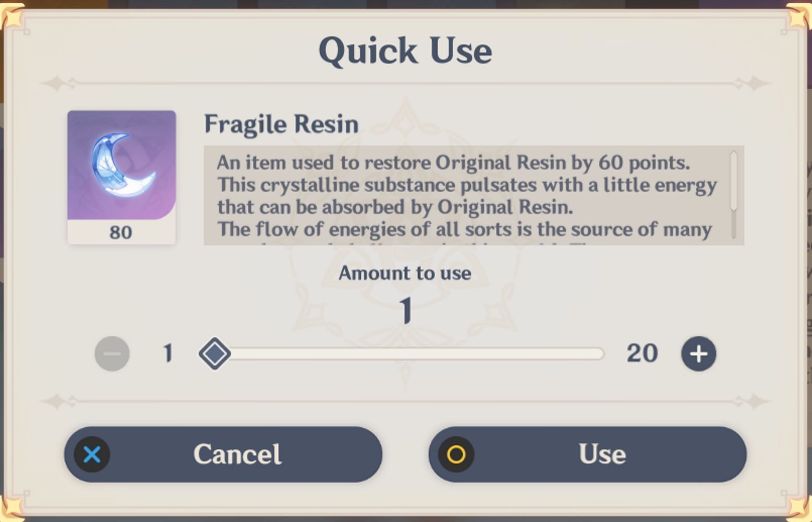Viewport: 812px width, 522px height.
Task: Click the large amount value under Amount to use
Action: 405,311
